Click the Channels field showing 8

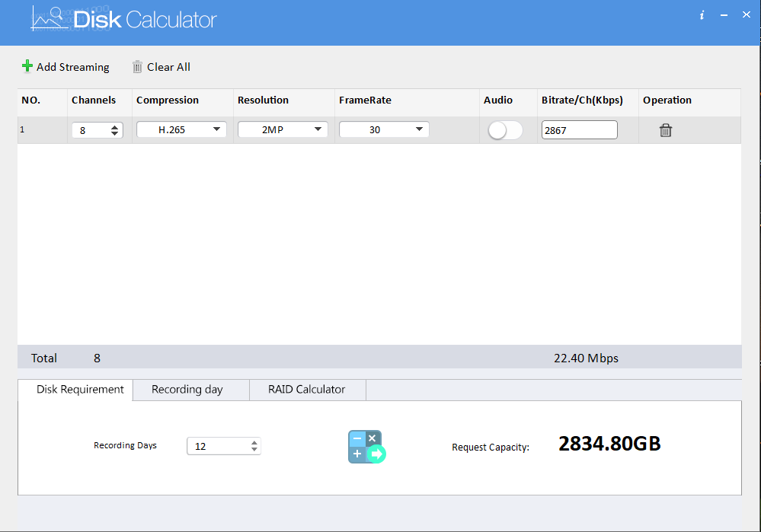click(97, 130)
